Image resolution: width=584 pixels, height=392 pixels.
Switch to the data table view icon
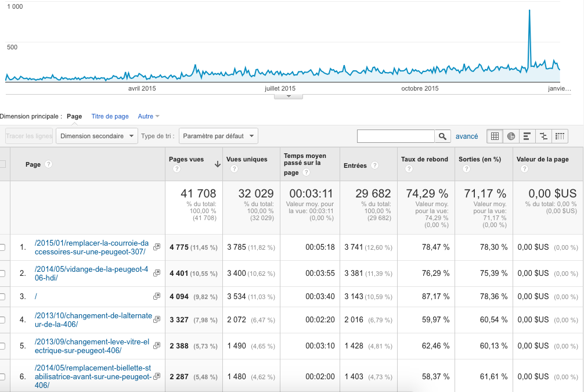[495, 136]
